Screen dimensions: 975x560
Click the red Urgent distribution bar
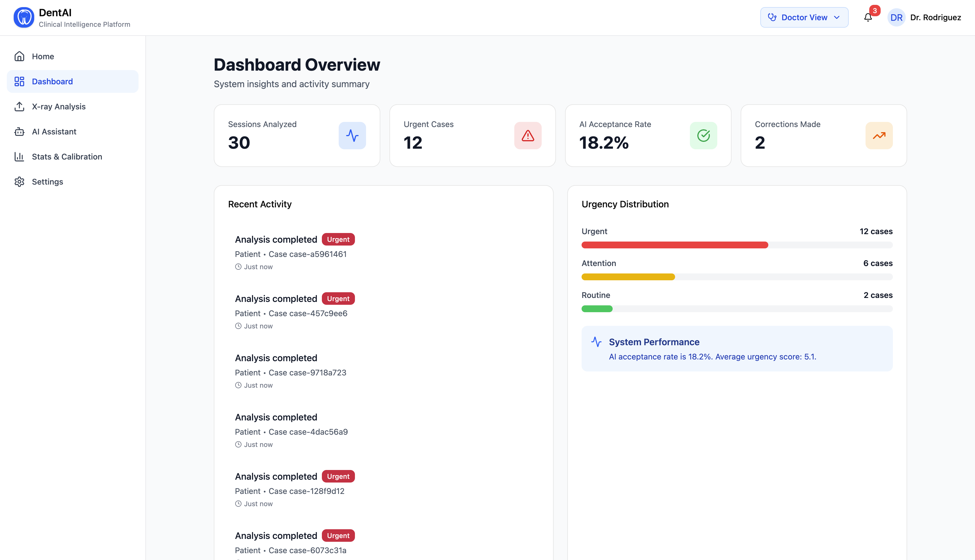coord(675,245)
